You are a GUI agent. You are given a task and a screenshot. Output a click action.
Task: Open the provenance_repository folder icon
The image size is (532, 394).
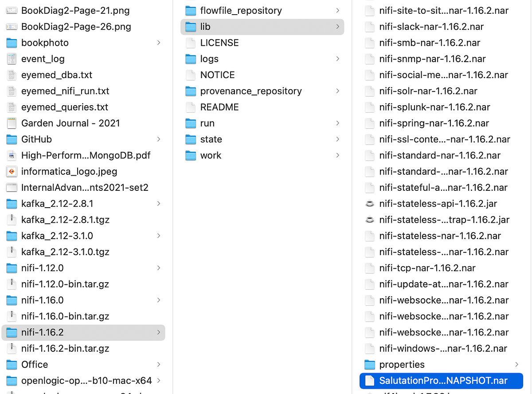(190, 91)
